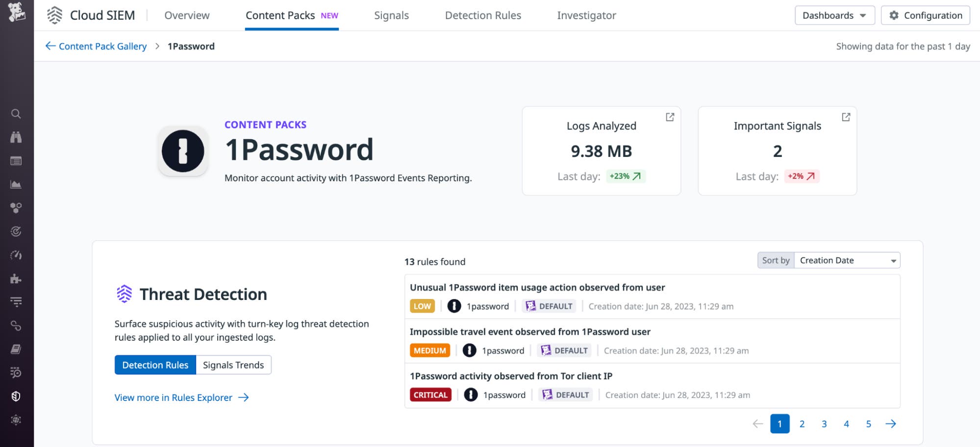This screenshot has width=980, height=447.
Task: Select the Watchdog binoculars icon in sidebar
Action: coord(16,137)
